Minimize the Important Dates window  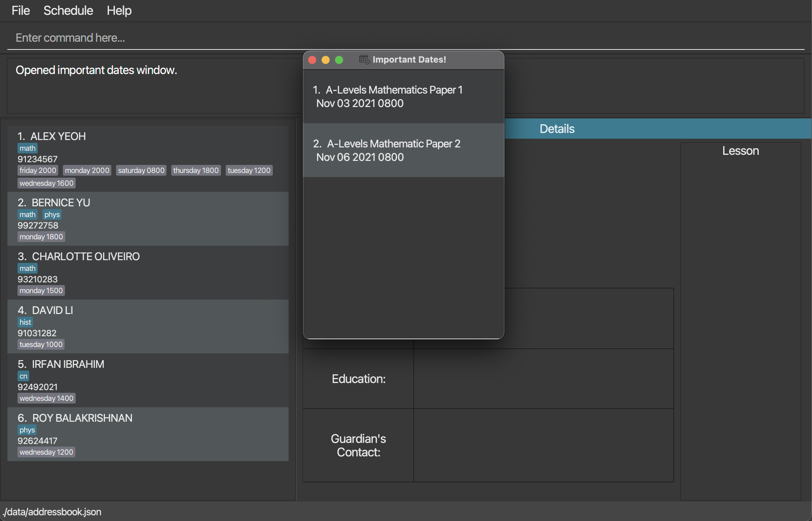click(326, 60)
